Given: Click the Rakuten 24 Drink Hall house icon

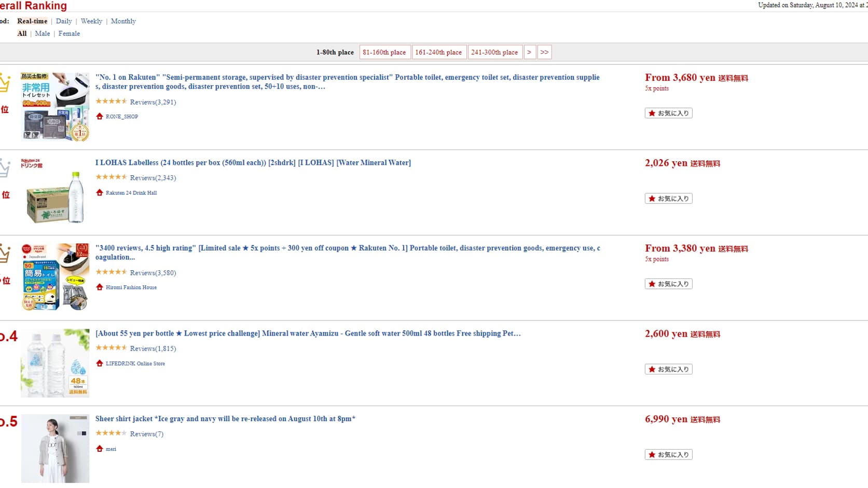Looking at the screenshot, I should tap(100, 192).
